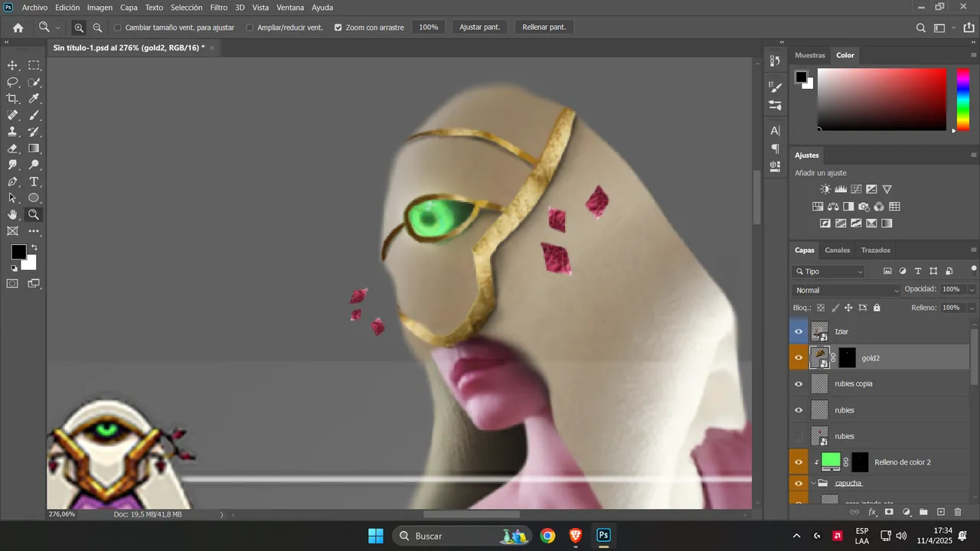
Task: Select the Brush tool
Action: point(34,116)
